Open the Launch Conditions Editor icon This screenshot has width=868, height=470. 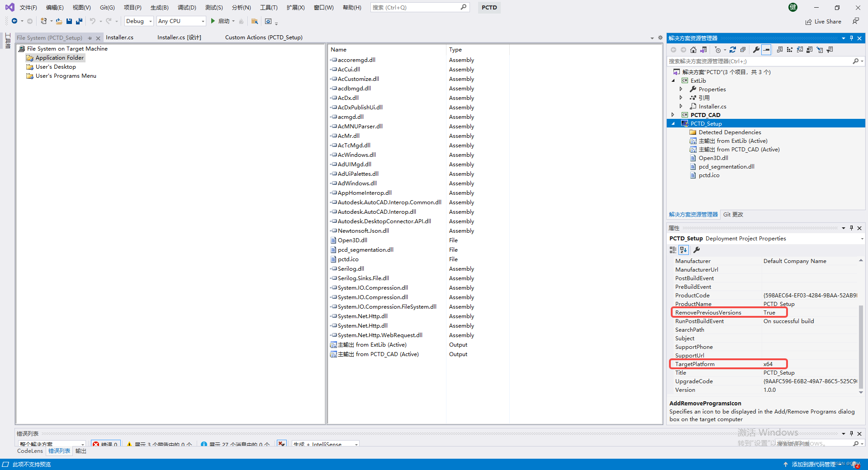(x=830, y=50)
